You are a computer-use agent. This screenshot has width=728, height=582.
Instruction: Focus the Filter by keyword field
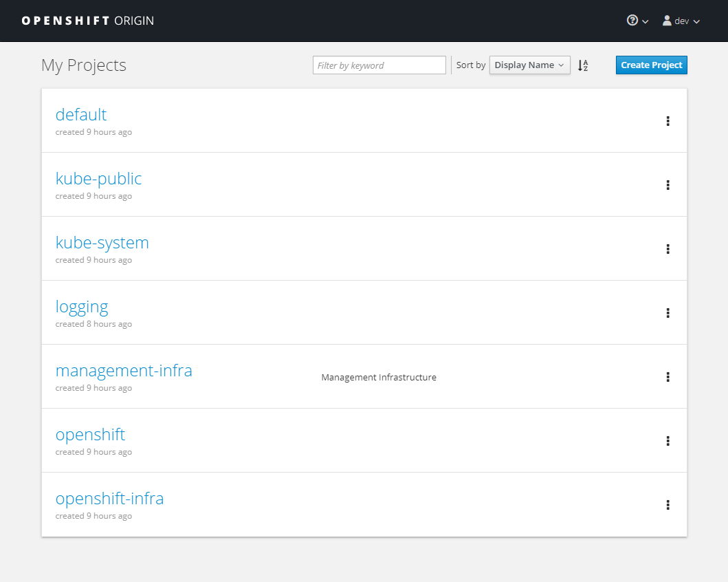click(379, 65)
